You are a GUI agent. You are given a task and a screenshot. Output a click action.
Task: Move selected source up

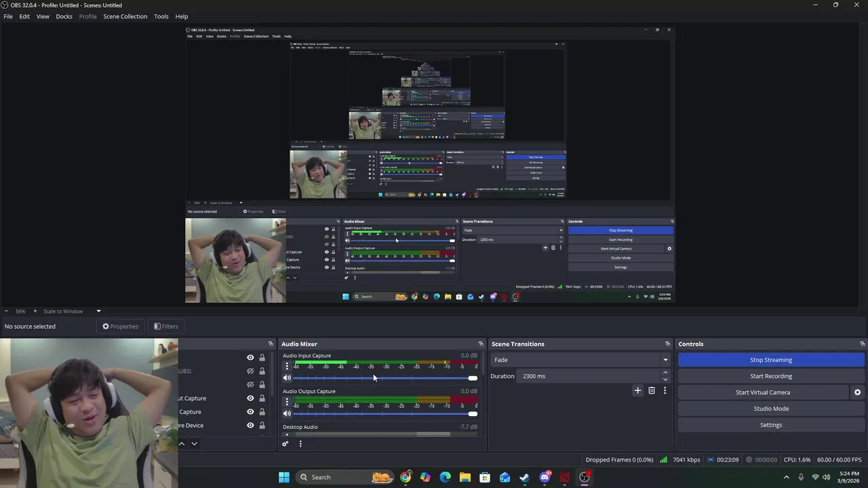(182, 443)
